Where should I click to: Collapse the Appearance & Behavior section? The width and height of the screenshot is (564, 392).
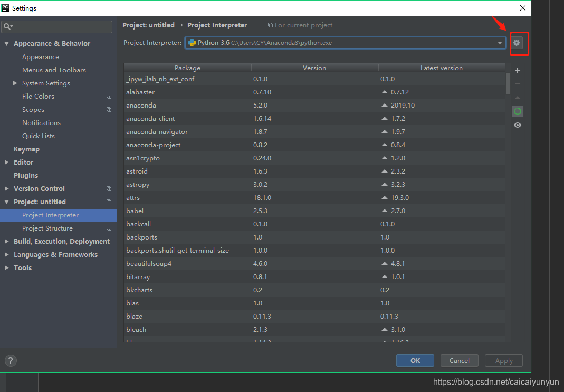click(x=6, y=43)
